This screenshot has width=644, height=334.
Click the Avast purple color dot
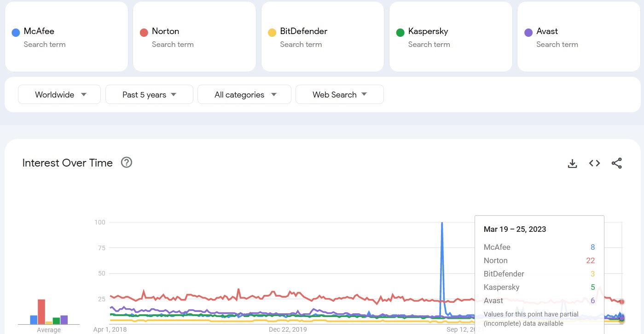pos(528,33)
